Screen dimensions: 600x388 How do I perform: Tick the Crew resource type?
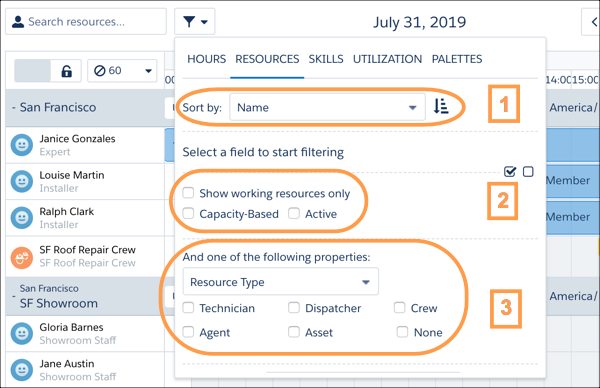click(399, 307)
